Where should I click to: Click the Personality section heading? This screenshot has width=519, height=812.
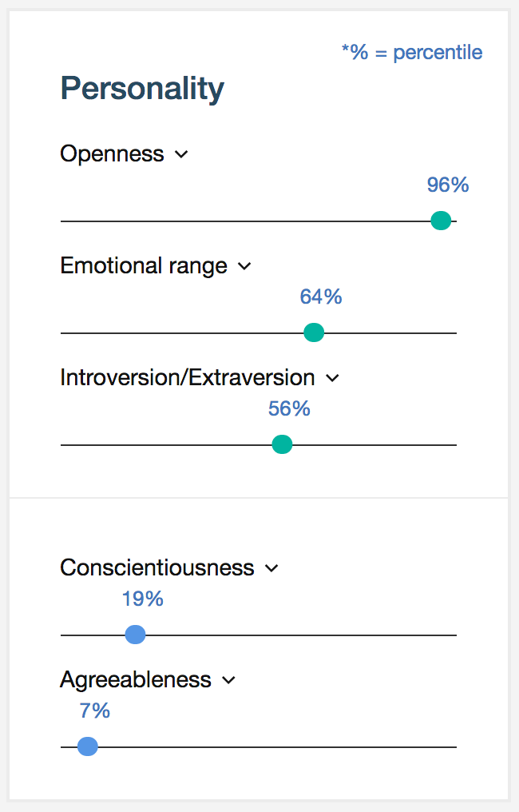click(142, 88)
